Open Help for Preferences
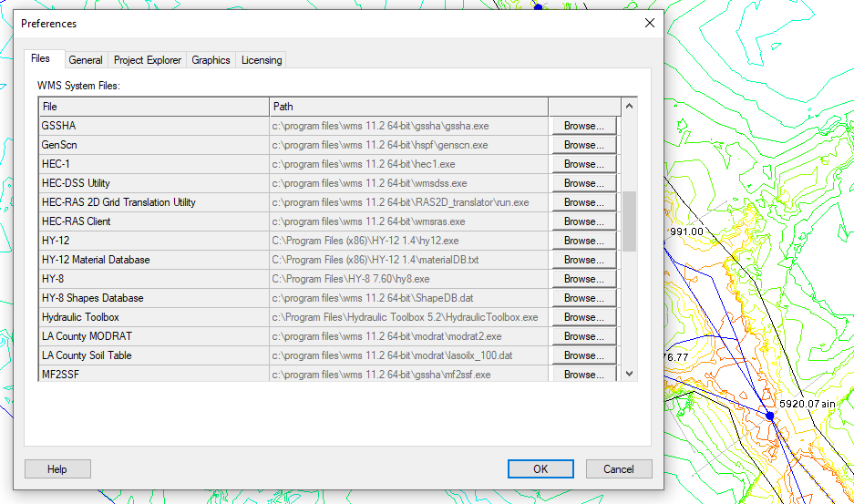The image size is (854, 504). (57, 469)
